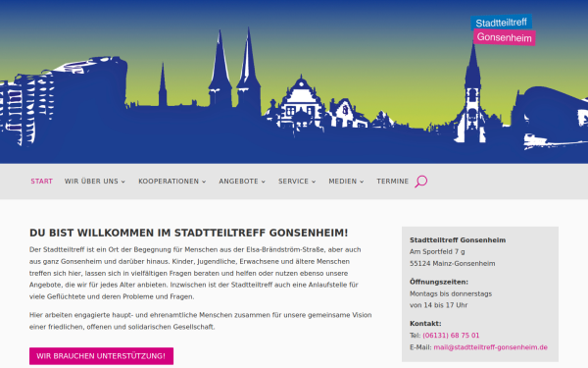Expand the Service chevron arrow
This screenshot has width=588, height=368.
pos(314,182)
